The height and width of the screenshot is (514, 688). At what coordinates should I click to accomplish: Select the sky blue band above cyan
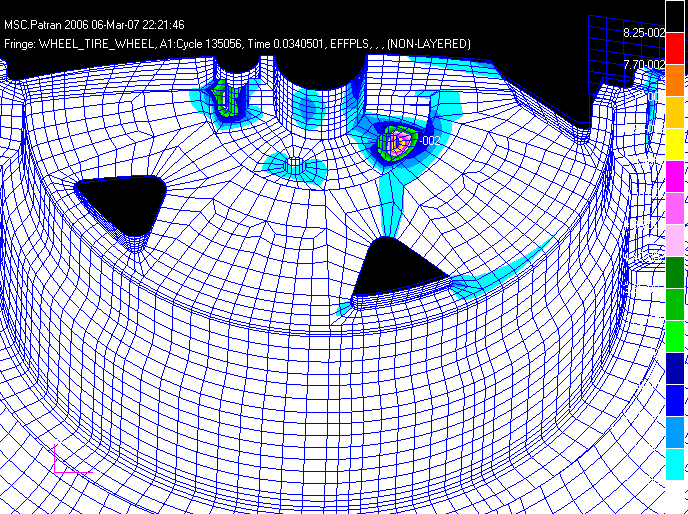[676, 432]
